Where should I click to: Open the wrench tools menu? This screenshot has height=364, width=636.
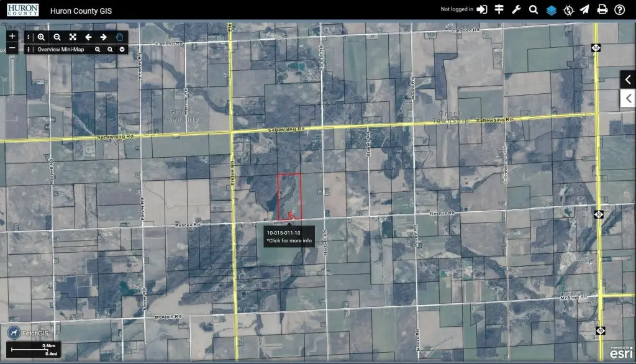tap(516, 9)
